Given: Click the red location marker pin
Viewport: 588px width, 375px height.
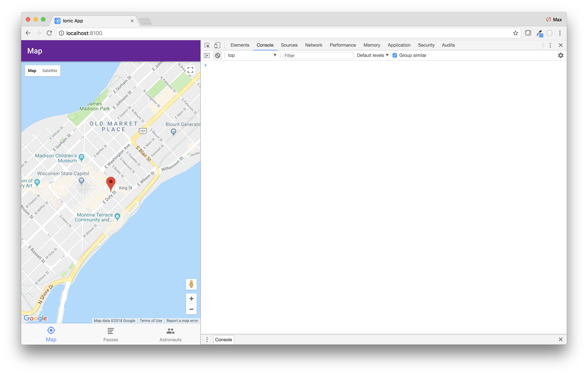Looking at the screenshot, I should pos(111,183).
